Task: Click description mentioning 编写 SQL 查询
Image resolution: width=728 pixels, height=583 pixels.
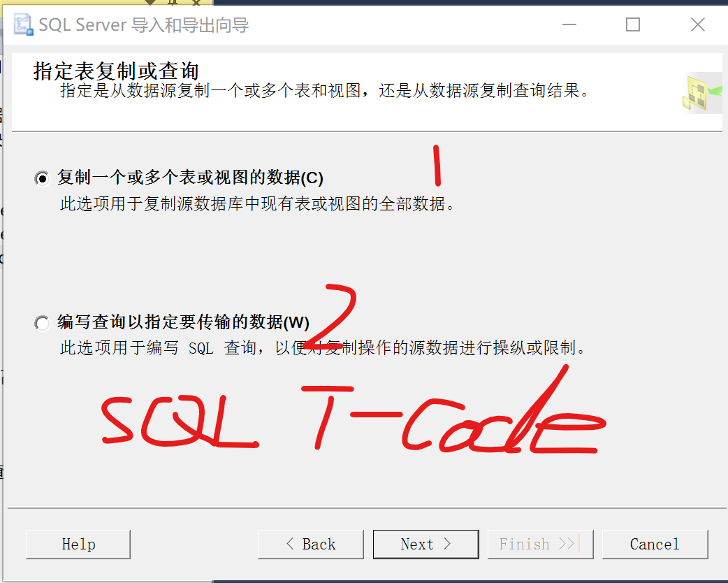Action: click(x=323, y=348)
